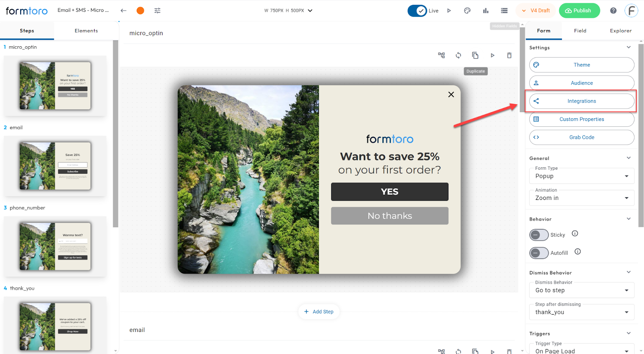Collapse the Dismiss Behavior section

(x=629, y=272)
